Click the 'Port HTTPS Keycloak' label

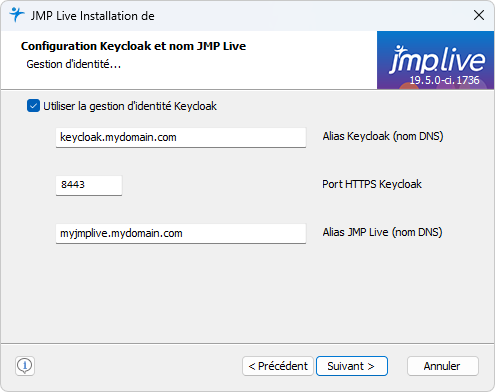(372, 184)
